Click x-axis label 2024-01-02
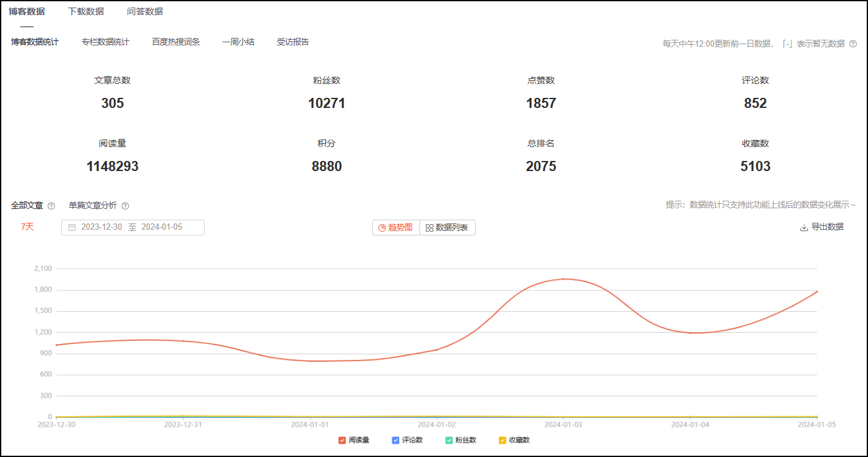 pos(437,425)
